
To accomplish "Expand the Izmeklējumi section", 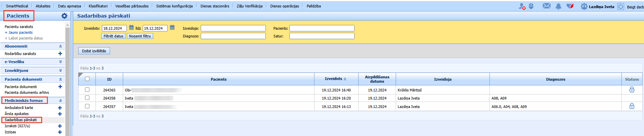I will 60,71.
